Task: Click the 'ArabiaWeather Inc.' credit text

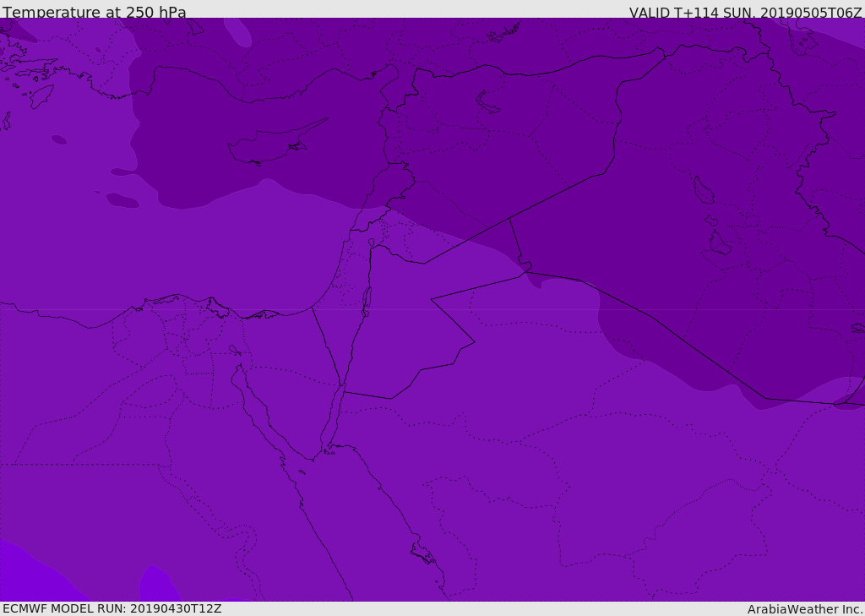Action: [805, 609]
